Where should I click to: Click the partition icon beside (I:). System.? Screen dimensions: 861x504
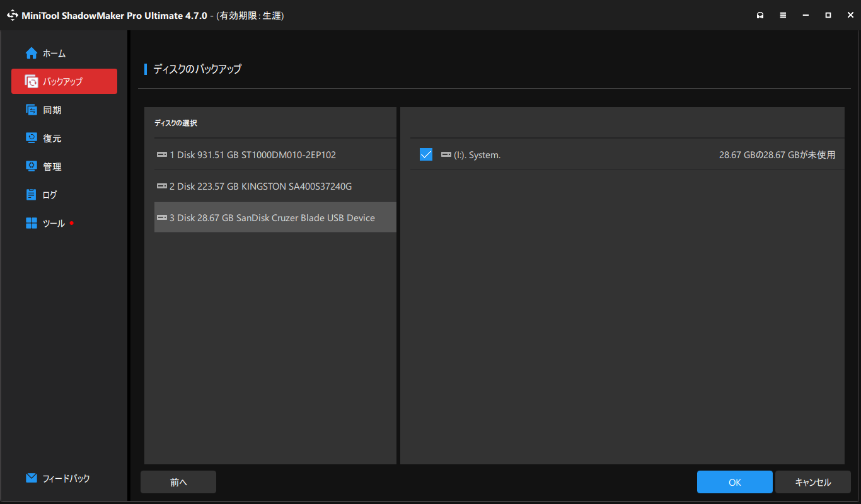[x=446, y=154]
